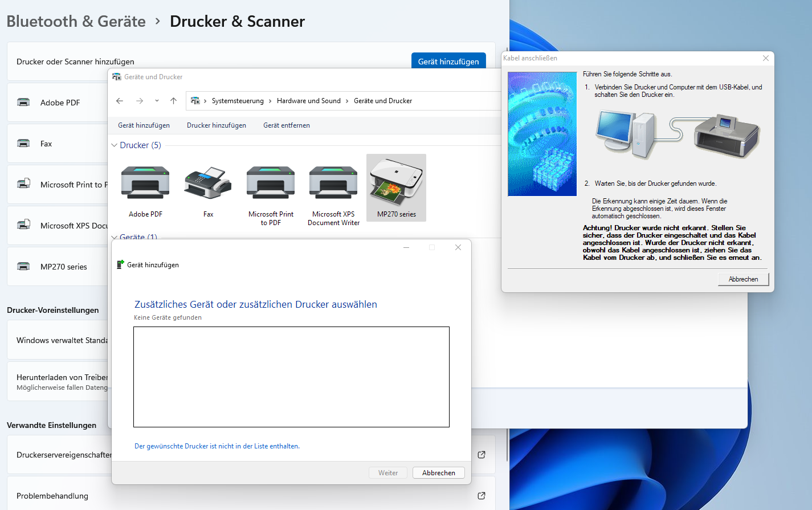The width and height of the screenshot is (812, 510).
Task: Collapse the Drucker (5) group
Action: (x=115, y=145)
